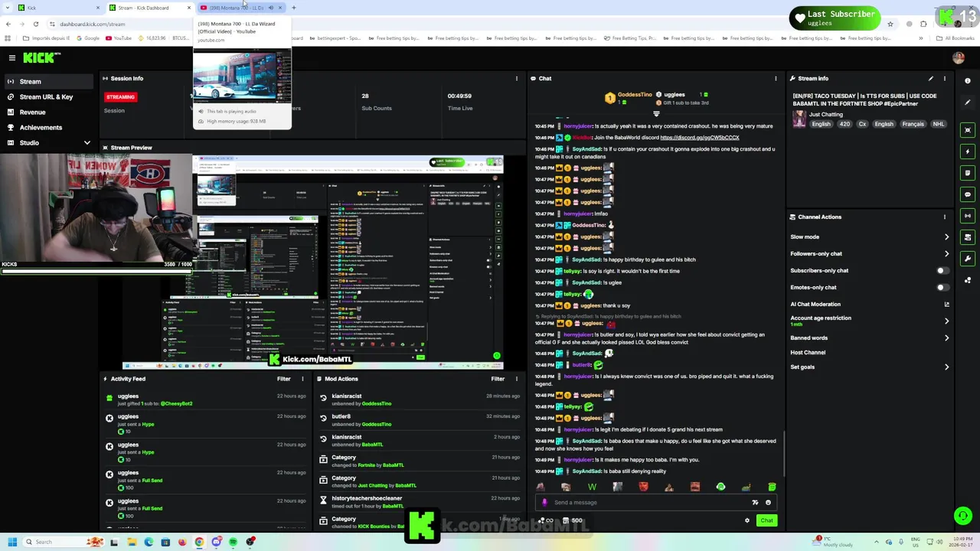
Task: Open a new browser tab
Action: point(293,8)
